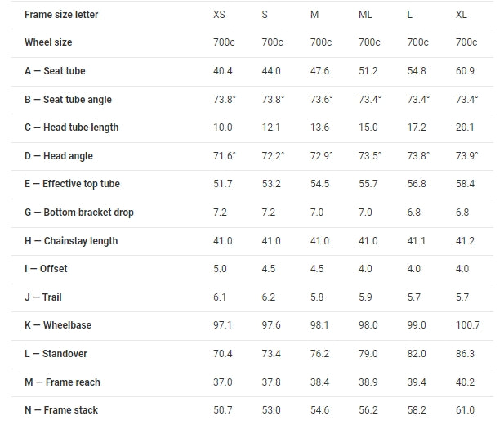Select the M — Frame reach label

pos(62,382)
